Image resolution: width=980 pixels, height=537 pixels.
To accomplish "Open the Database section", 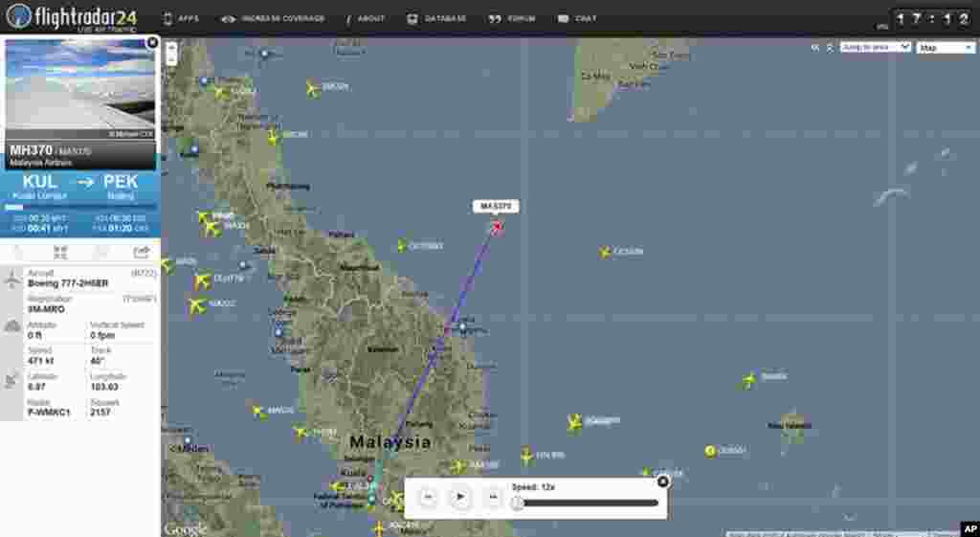I will (x=436, y=18).
